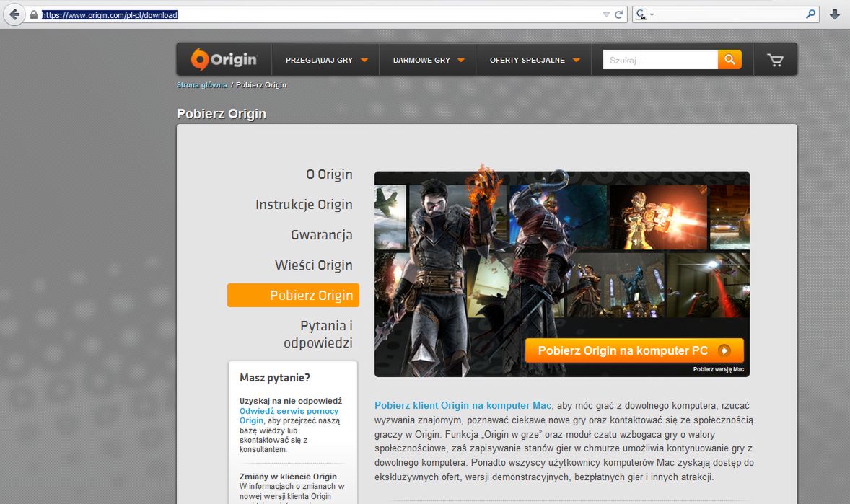Image resolution: width=850 pixels, height=504 pixels.
Task: Open Pytania i odpowiedzi page
Action: point(318,335)
